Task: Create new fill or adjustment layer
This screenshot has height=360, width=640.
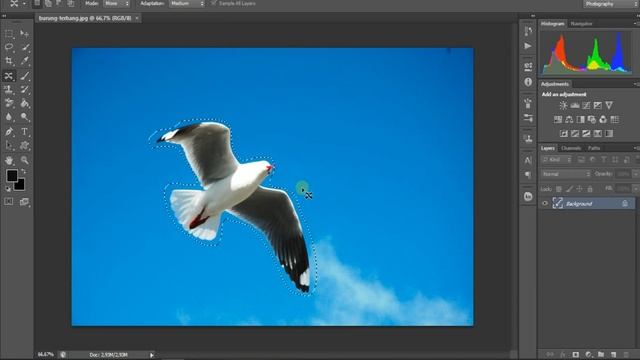Action: [588, 355]
